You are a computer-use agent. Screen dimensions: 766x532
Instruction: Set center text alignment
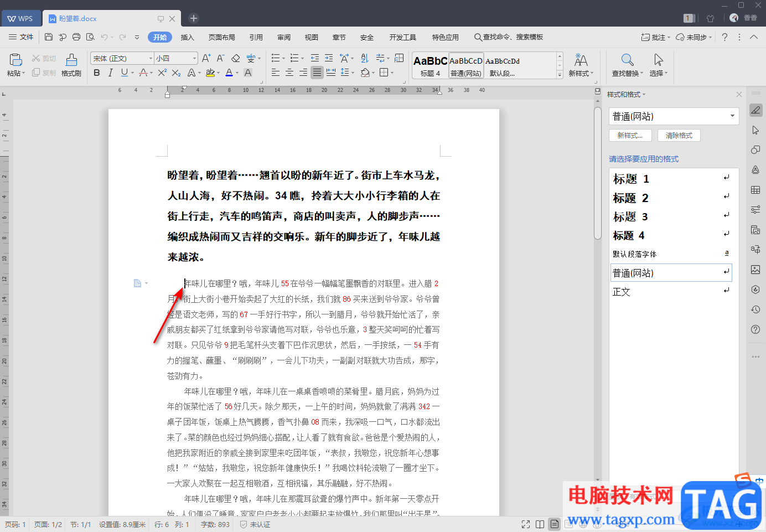[x=289, y=73]
